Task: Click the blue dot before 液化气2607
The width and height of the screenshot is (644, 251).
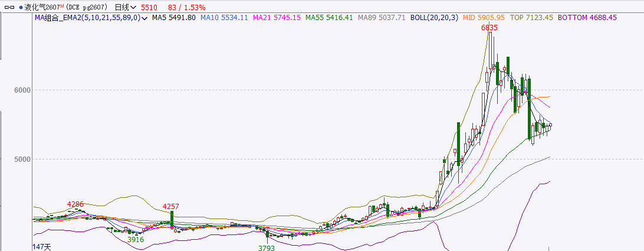Action: 21,8
